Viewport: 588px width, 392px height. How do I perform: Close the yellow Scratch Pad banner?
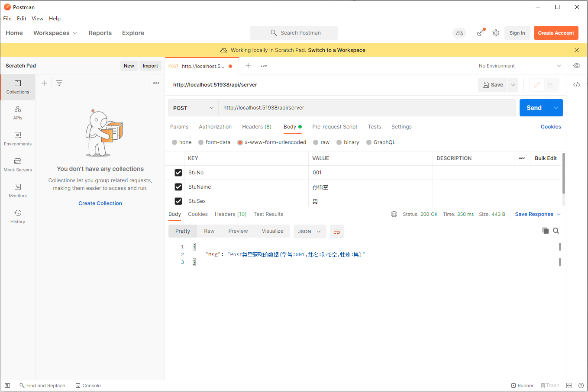(577, 50)
